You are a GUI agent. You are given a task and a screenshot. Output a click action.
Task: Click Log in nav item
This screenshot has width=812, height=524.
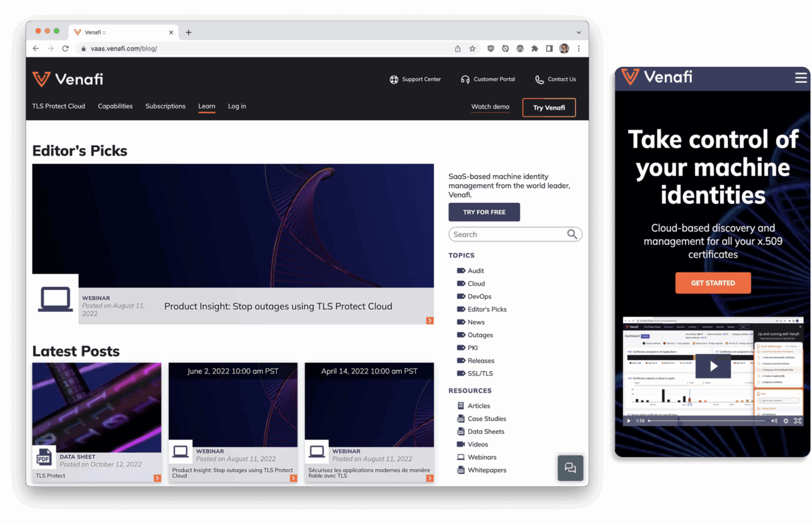click(x=237, y=106)
